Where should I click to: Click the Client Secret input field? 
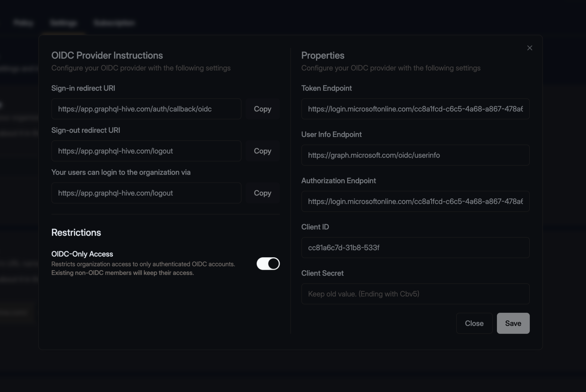click(415, 294)
